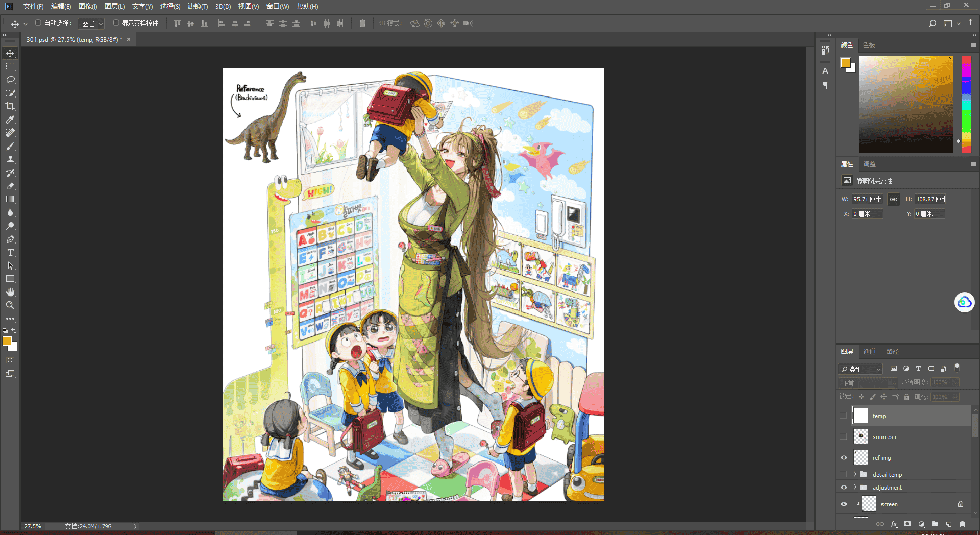Select the Gradient tool
Image resolution: width=980 pixels, height=535 pixels.
pyautogui.click(x=10, y=199)
